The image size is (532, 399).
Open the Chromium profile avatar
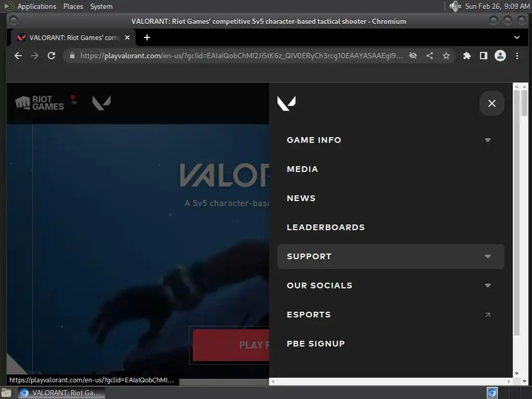tap(500, 56)
